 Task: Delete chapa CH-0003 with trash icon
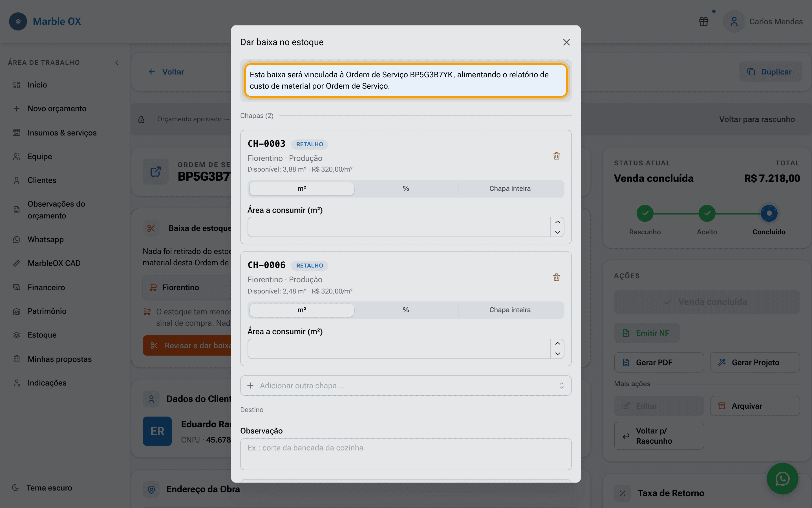click(x=556, y=156)
